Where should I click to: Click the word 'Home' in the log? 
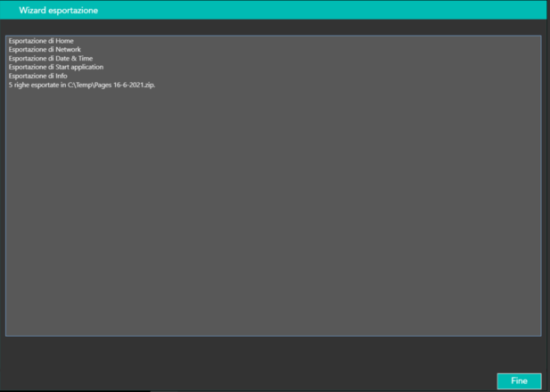point(64,41)
